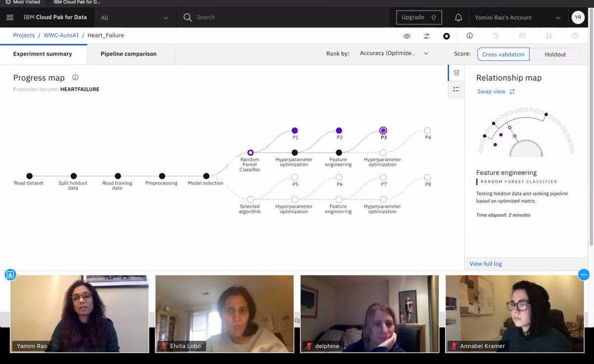Select Elvita Lobo's video thumbnail
594x364 pixels.
point(224,314)
